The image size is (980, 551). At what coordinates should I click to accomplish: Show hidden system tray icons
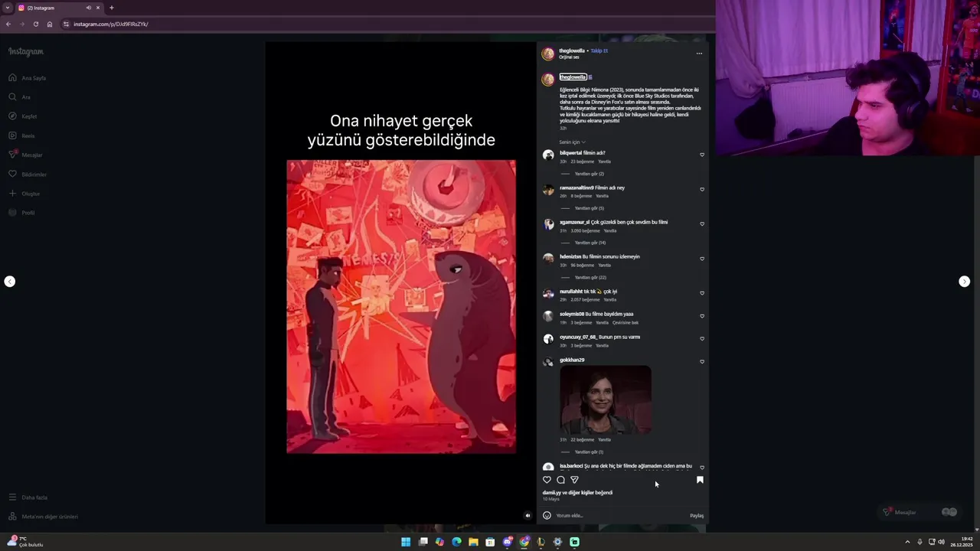907,542
